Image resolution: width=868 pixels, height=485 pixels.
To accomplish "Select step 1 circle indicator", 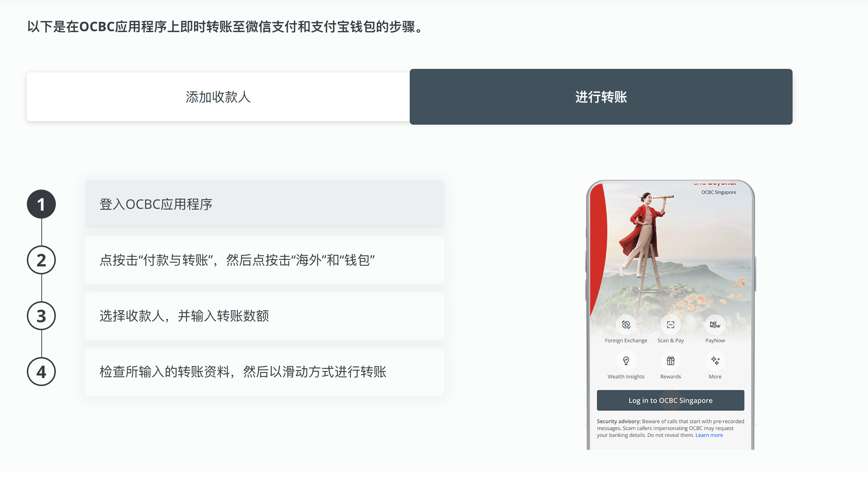I will tap(41, 204).
